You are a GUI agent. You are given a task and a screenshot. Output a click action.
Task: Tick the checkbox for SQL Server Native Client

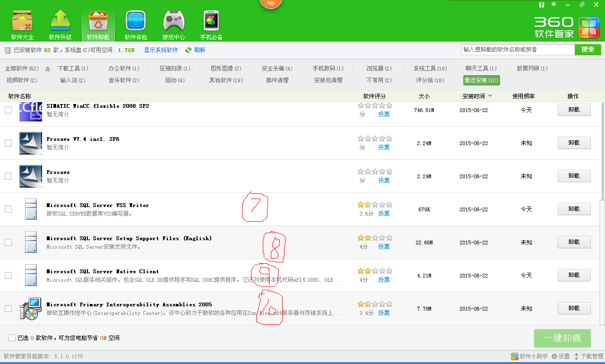8,276
